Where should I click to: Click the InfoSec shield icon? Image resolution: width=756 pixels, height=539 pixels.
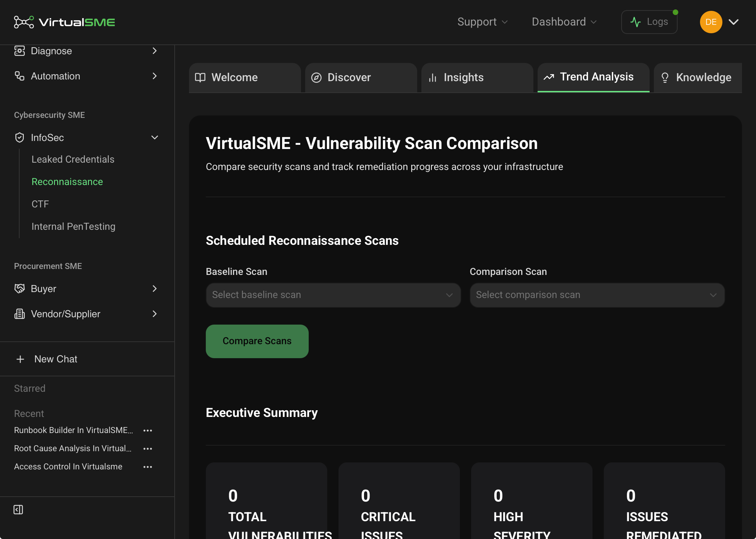(x=19, y=137)
